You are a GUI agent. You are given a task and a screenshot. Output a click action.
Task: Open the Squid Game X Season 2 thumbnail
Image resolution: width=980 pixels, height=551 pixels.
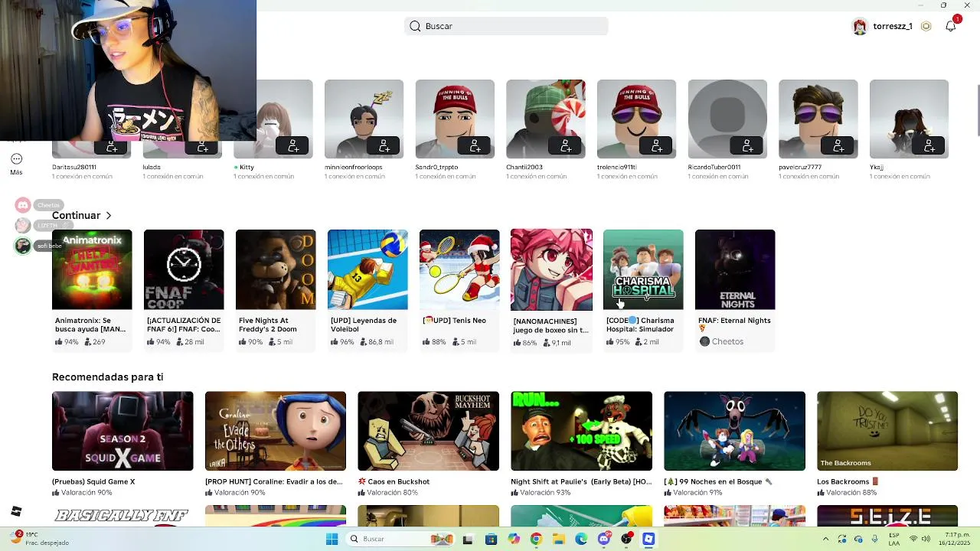[x=122, y=431]
